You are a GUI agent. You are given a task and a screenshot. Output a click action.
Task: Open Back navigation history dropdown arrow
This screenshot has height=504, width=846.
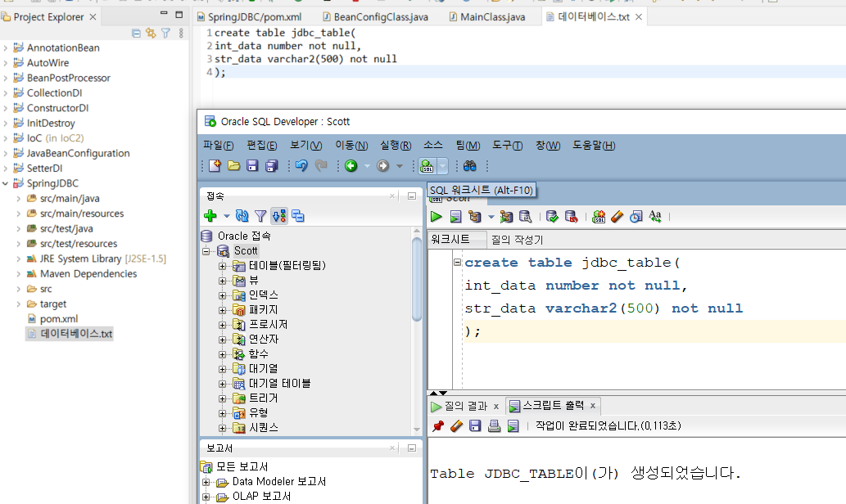pyautogui.click(x=367, y=166)
